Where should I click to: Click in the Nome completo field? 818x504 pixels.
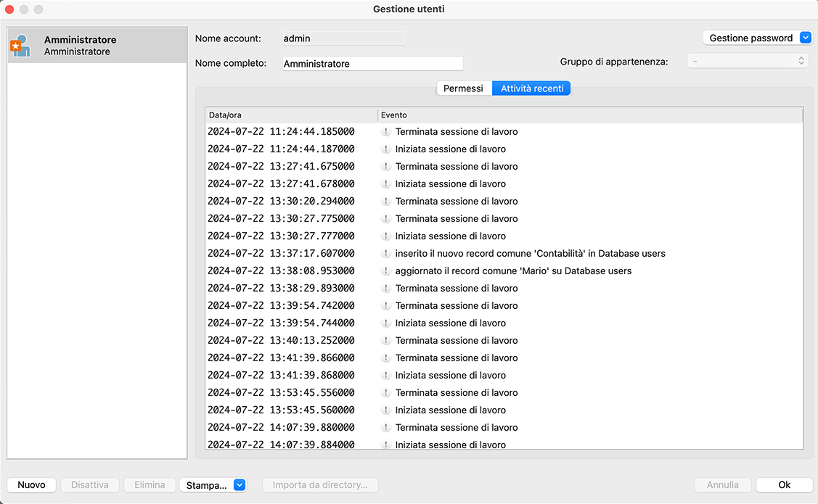pos(372,64)
